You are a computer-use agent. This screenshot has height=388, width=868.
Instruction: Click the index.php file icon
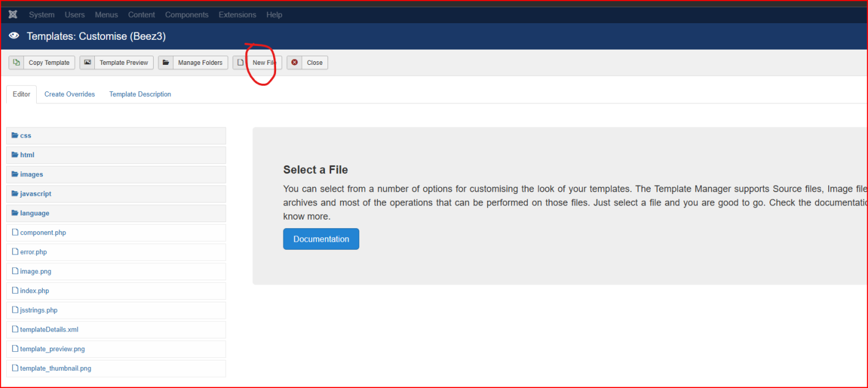15,291
